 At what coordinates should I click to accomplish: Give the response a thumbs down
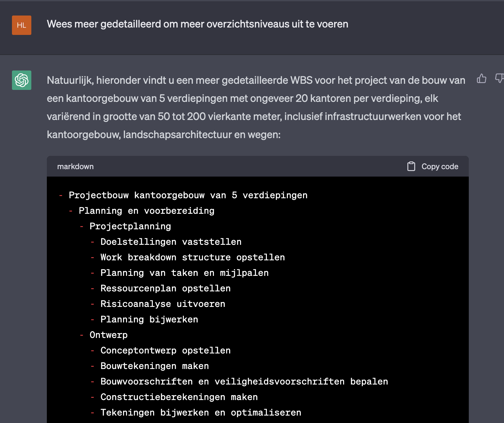499,79
